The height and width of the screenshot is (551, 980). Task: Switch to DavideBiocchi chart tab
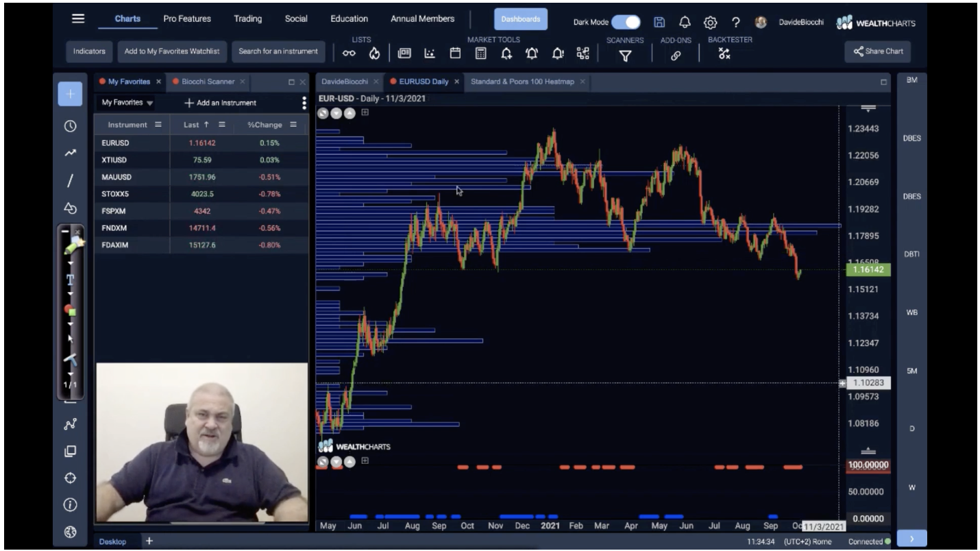[x=344, y=82]
